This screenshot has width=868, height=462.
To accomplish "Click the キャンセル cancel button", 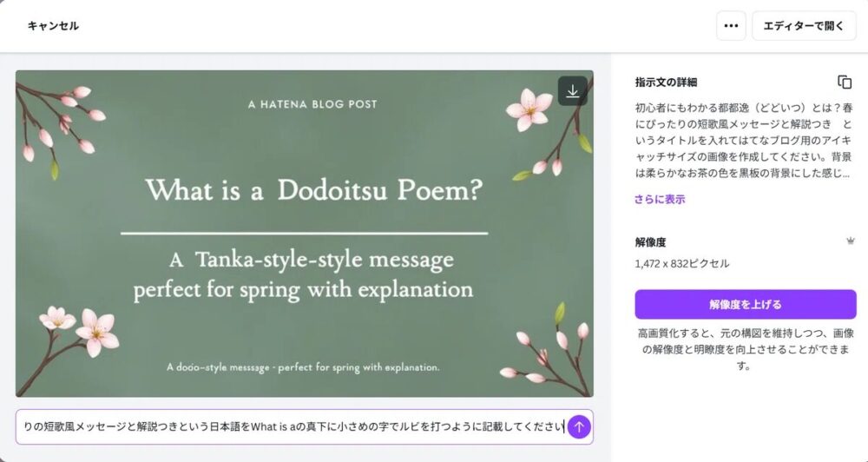I will click(53, 26).
